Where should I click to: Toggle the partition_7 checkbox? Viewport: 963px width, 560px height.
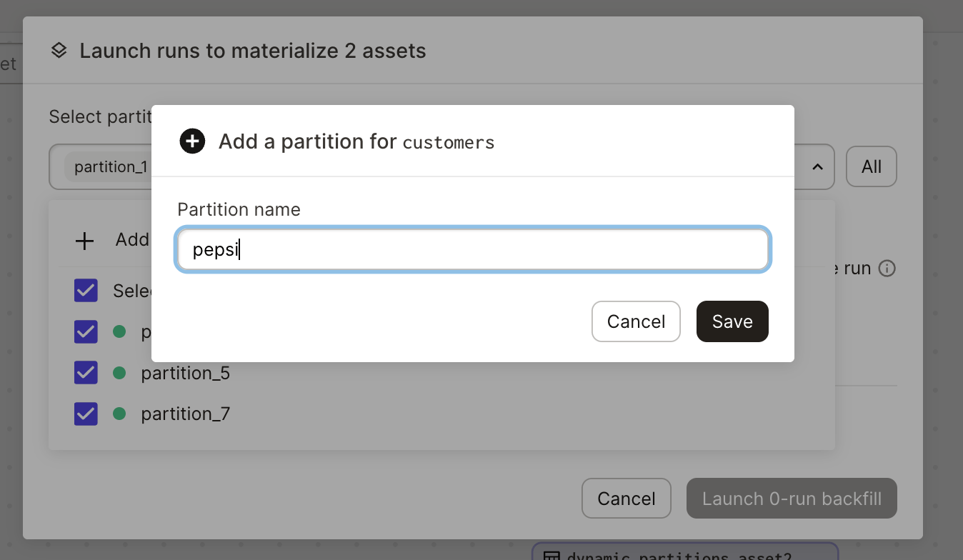point(86,414)
